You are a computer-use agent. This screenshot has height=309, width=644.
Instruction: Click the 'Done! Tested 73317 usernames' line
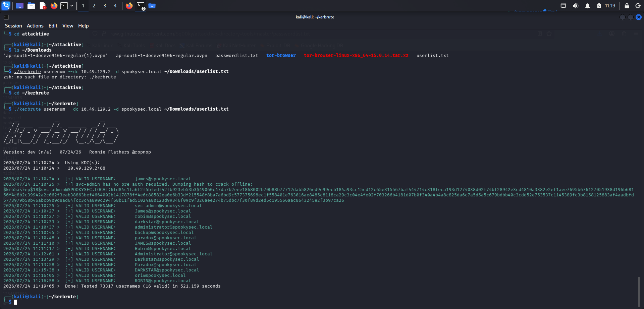coord(112,286)
